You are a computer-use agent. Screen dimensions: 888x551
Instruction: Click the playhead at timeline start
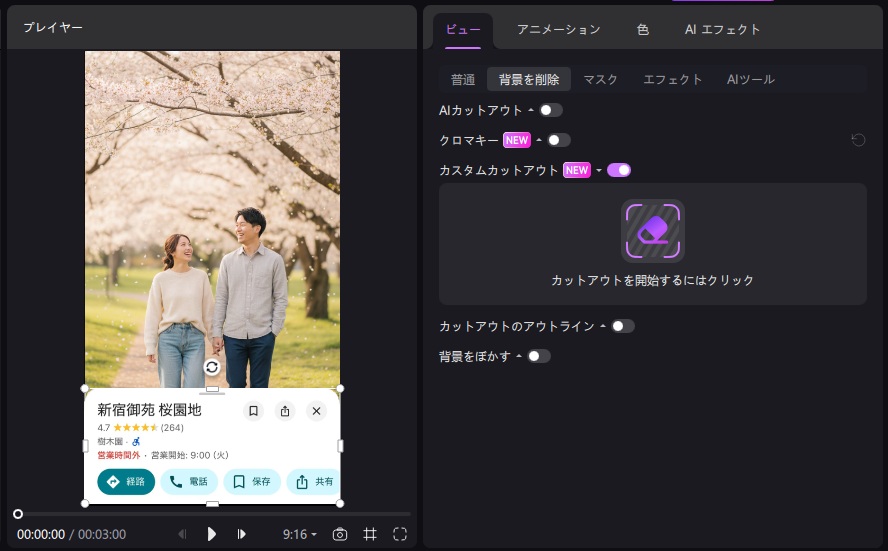[x=18, y=514]
